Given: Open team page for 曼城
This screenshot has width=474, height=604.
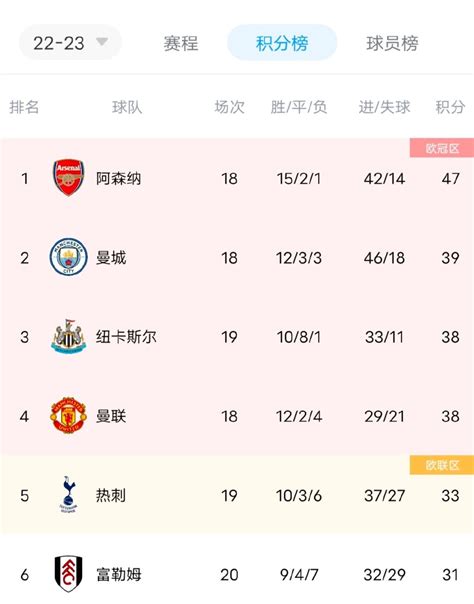Looking at the screenshot, I should tap(111, 258).
